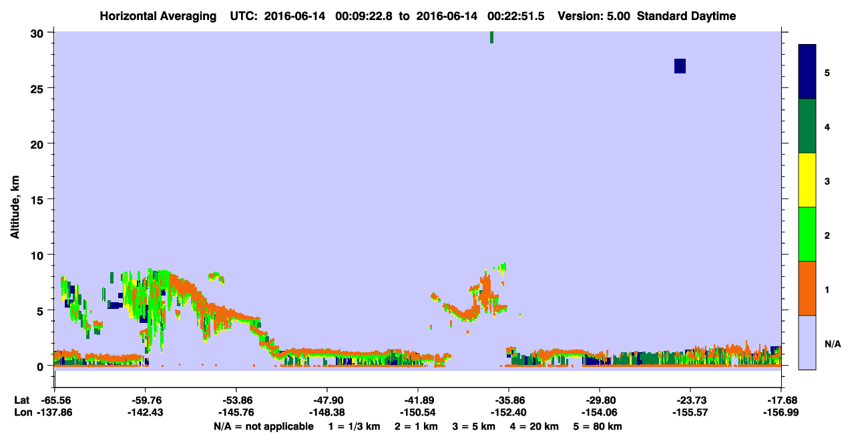Select the orange colorbar segment labeled 1
The height and width of the screenshot is (445, 868).
click(x=807, y=288)
